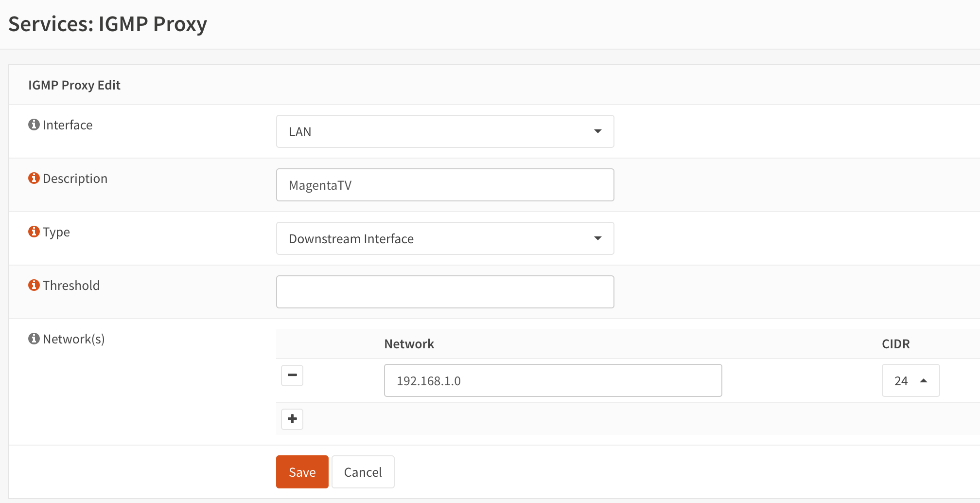Image resolution: width=980 pixels, height=503 pixels.
Task: Select the Network address input field
Action: [553, 380]
